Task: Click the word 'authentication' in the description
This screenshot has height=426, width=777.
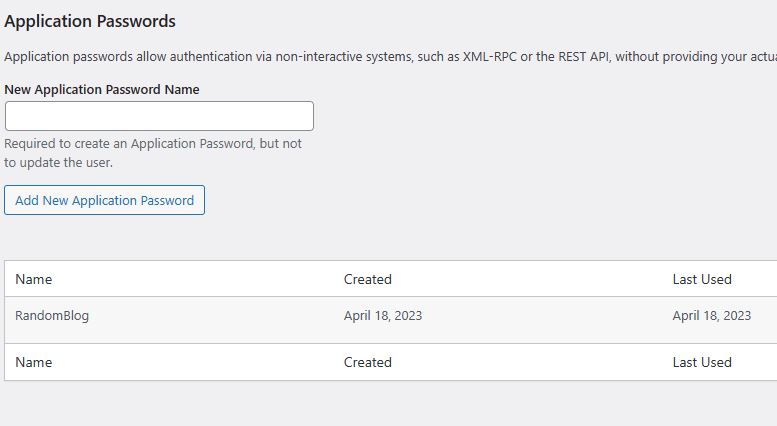Action: click(207, 57)
